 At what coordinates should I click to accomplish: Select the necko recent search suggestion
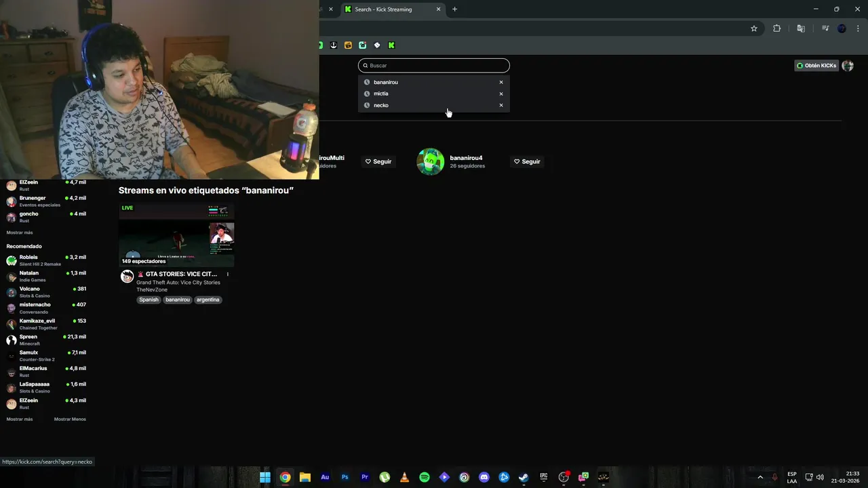tap(434, 105)
